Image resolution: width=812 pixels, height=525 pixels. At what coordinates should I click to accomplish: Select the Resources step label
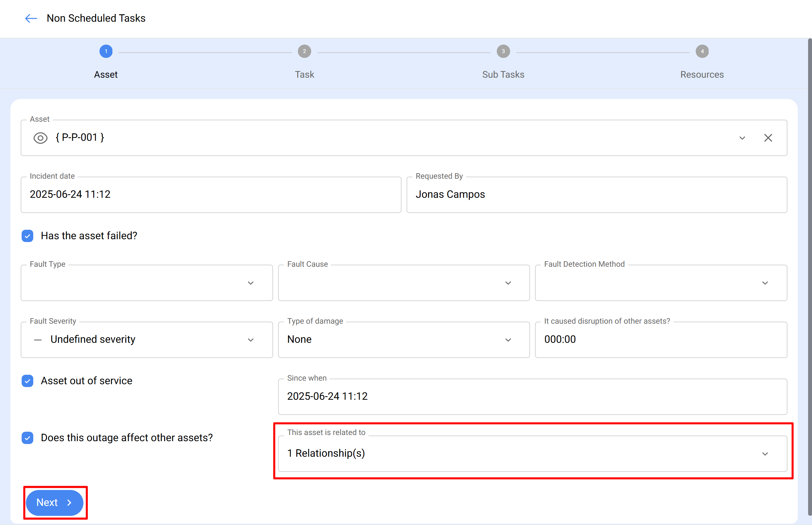coord(702,74)
